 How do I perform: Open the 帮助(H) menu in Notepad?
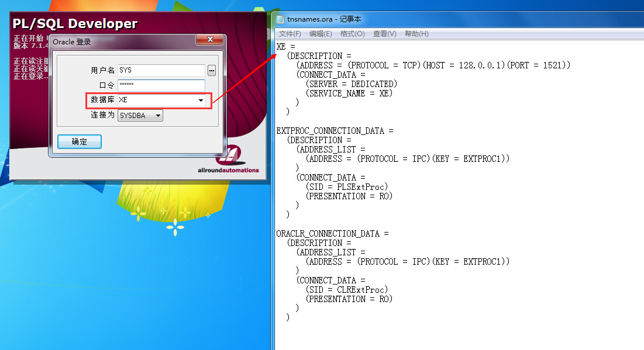[x=416, y=34]
